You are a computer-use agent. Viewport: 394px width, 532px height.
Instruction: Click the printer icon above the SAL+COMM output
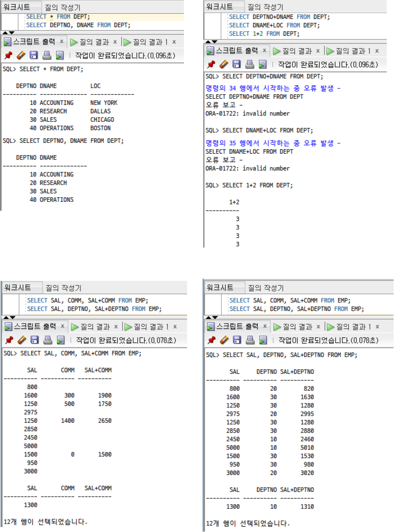(x=48, y=340)
